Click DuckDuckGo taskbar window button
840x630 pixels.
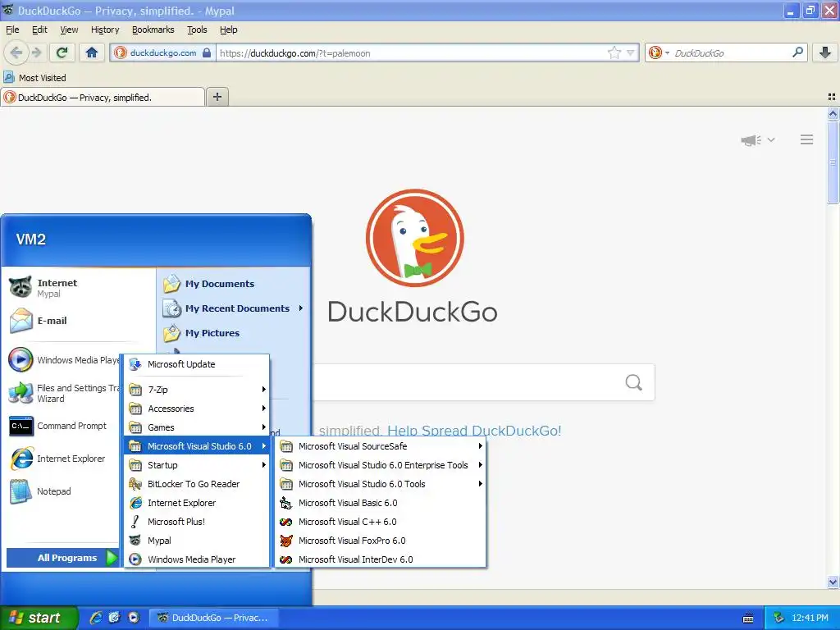(x=213, y=618)
